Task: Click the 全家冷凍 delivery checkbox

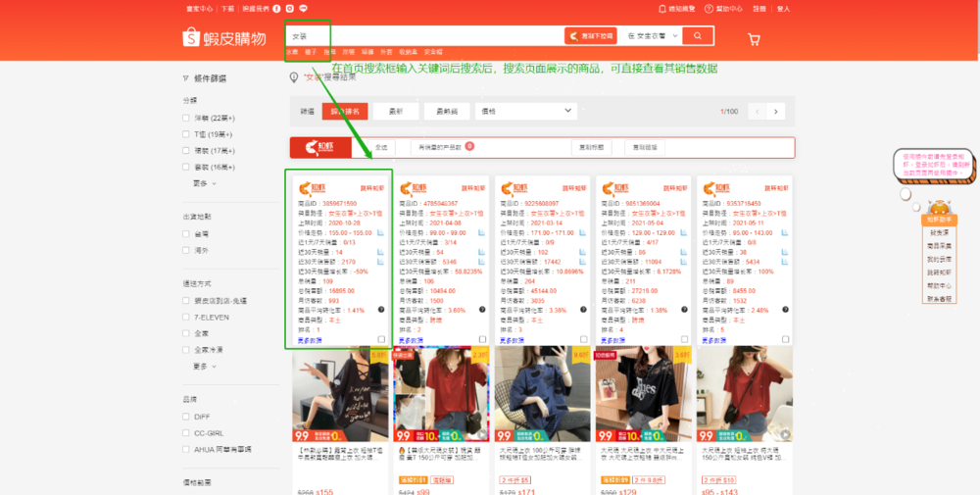Action: (186, 350)
